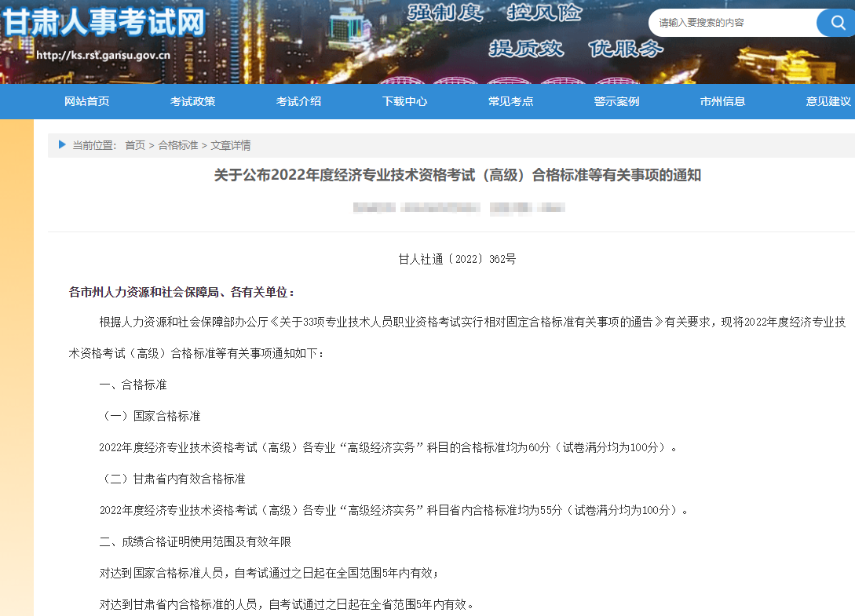Click the 强制度 控风险 banner slogan
Viewport: 855px width, 616px height.
click(495, 13)
